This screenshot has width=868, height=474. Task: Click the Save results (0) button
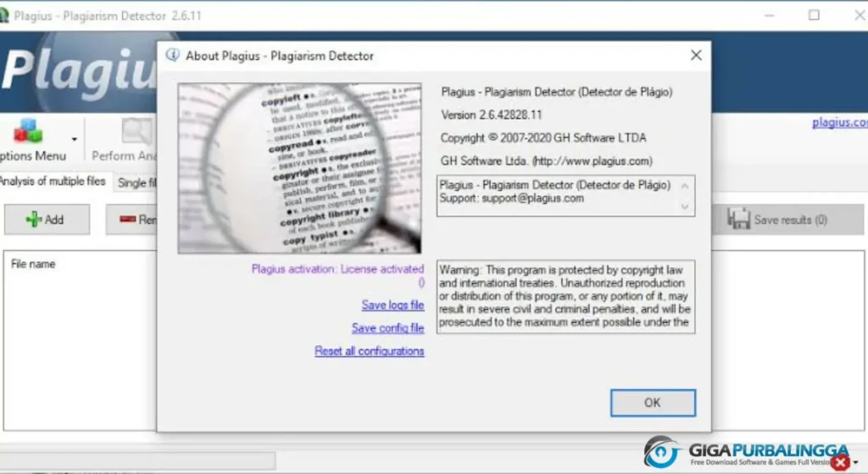tap(787, 220)
